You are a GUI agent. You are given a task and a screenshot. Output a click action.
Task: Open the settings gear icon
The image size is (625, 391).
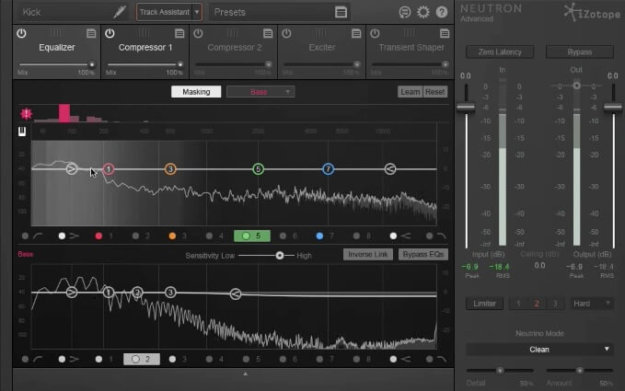pos(423,12)
